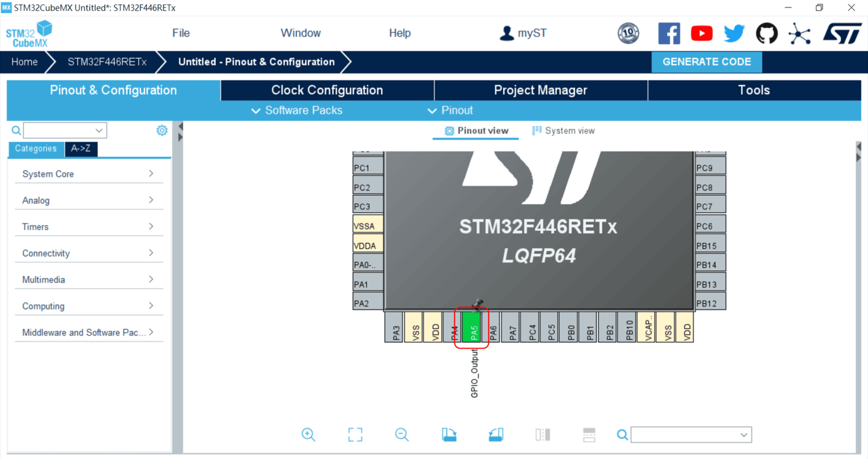Open the Help menu
Viewport: 868px width, 459px height.
(400, 33)
